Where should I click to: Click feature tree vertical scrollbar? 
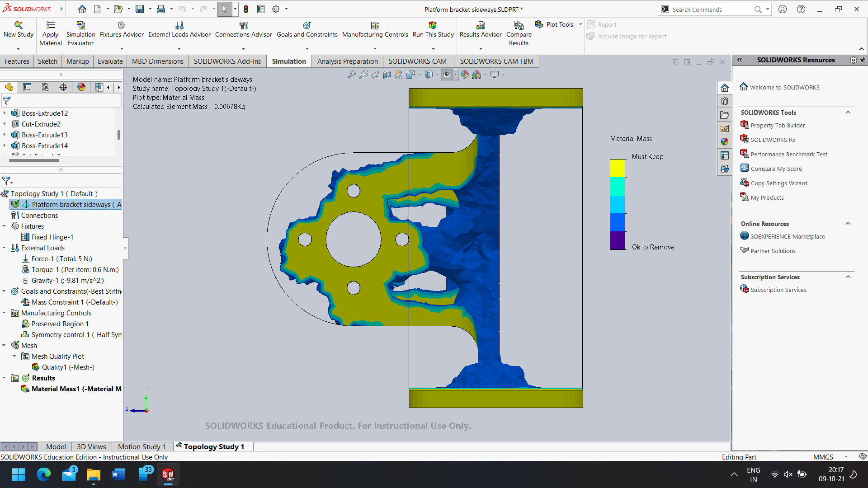click(118, 135)
